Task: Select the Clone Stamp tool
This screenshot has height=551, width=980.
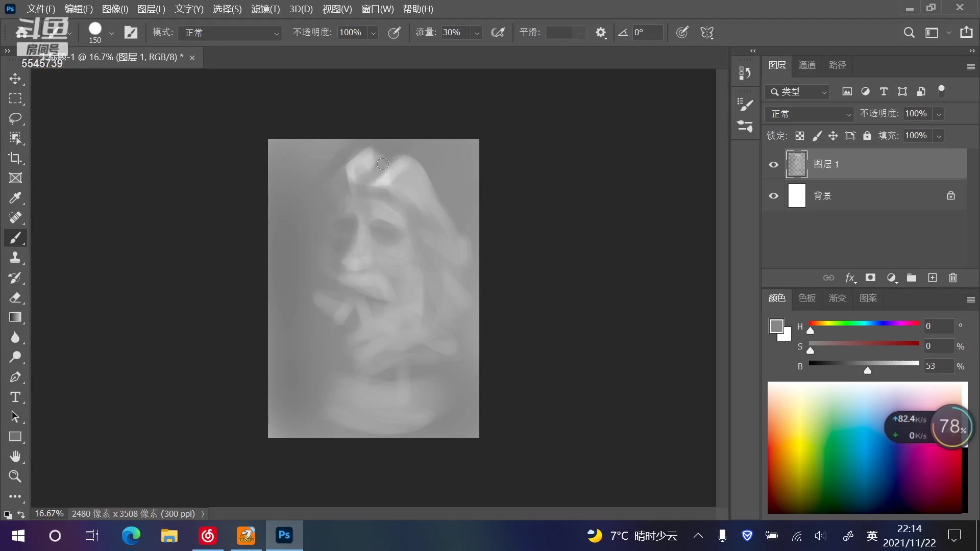Action: click(x=15, y=258)
